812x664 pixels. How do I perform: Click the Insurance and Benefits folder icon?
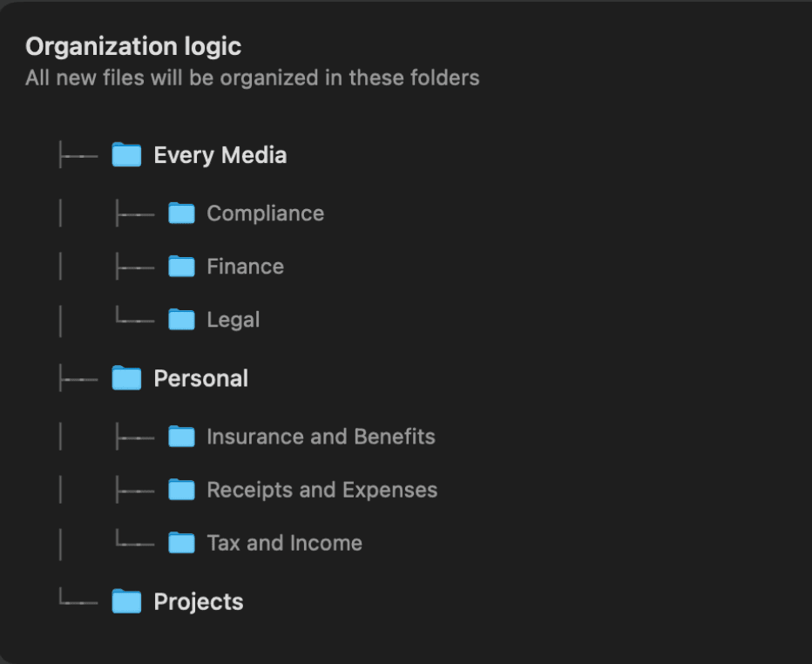(x=181, y=437)
